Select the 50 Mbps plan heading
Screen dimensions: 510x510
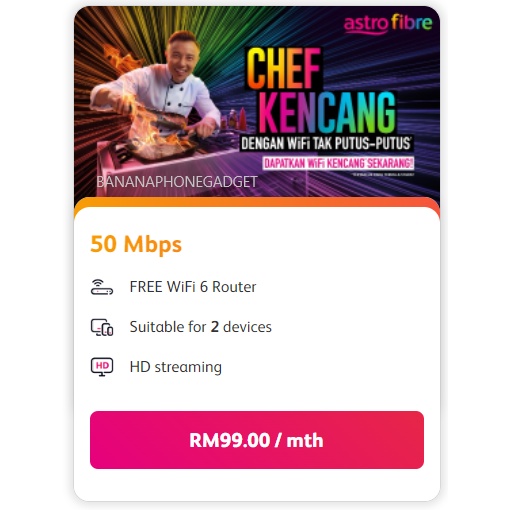tap(136, 244)
